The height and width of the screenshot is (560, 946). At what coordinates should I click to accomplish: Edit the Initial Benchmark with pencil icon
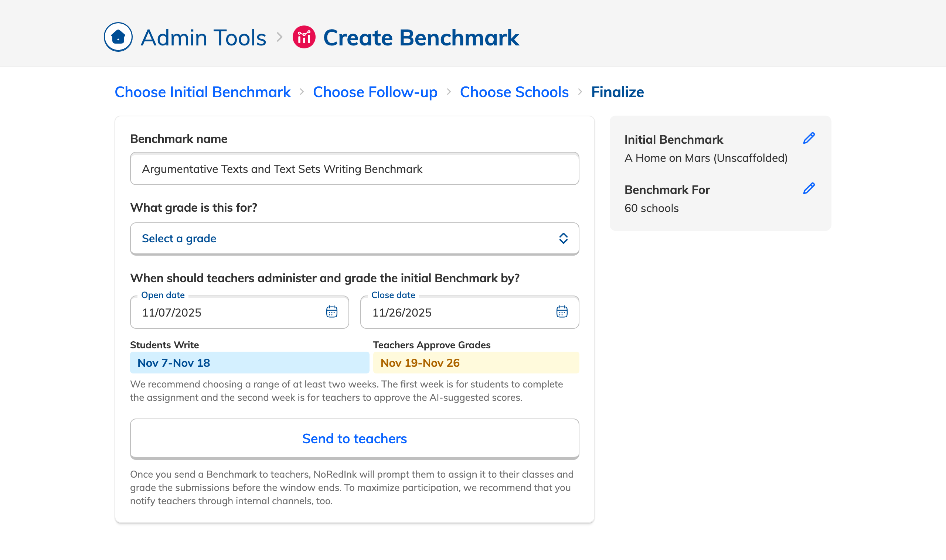[809, 138]
